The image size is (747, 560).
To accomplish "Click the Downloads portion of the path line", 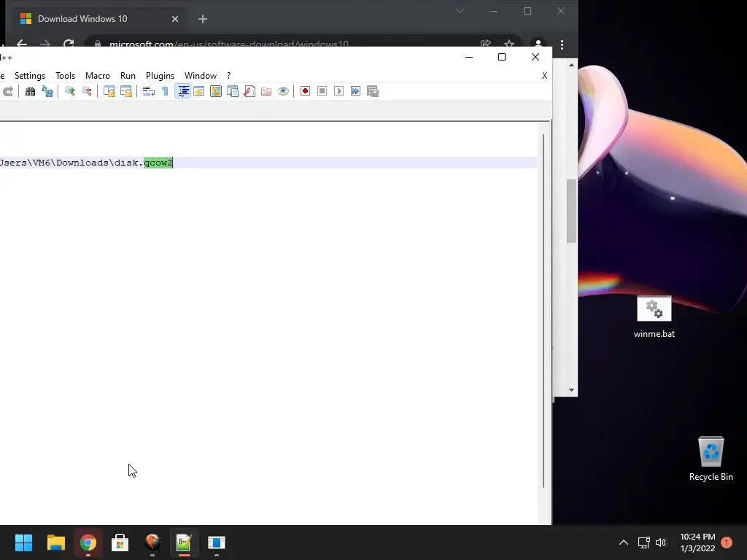I will pyautogui.click(x=82, y=163).
